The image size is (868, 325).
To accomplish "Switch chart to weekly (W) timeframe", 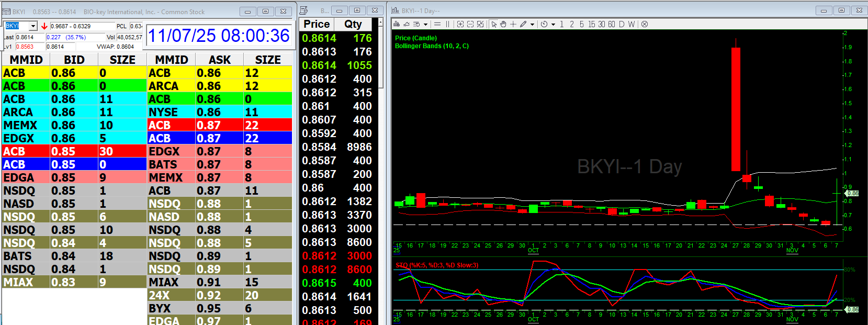I will coord(632,24).
